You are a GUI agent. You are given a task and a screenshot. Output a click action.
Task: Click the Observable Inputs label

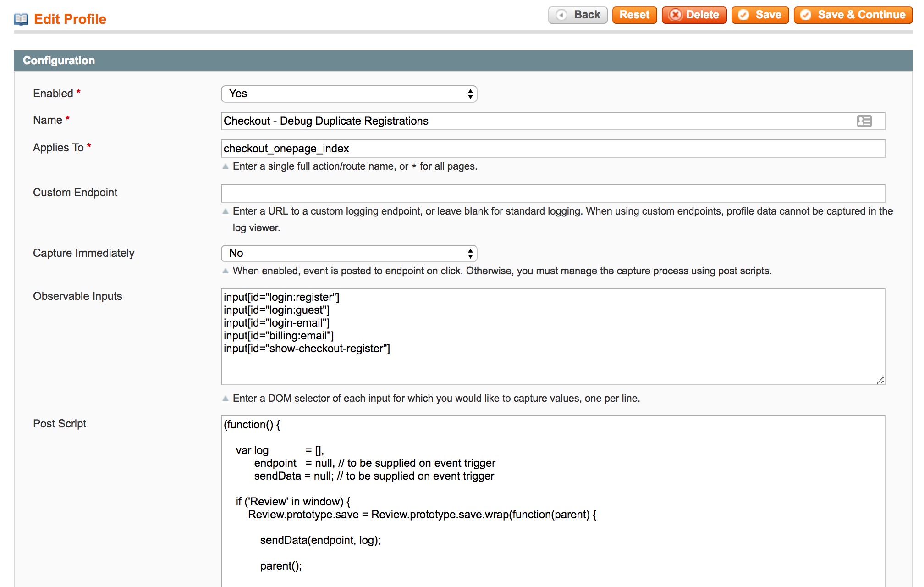point(77,296)
